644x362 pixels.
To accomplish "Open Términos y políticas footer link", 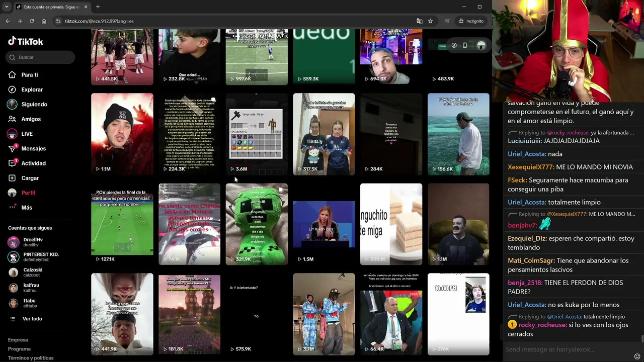I will (x=31, y=358).
